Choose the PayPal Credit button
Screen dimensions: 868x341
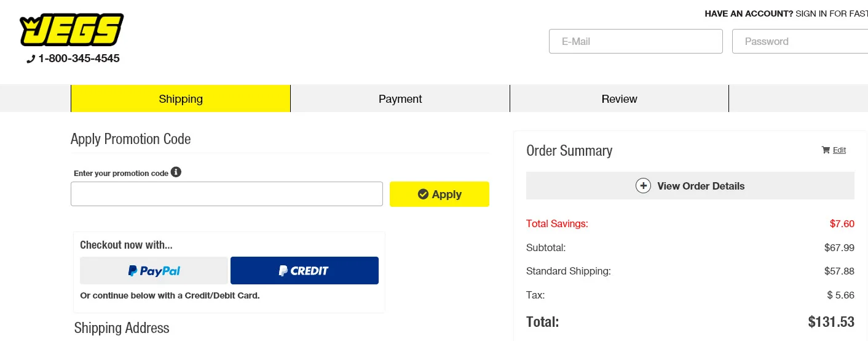[x=304, y=270]
